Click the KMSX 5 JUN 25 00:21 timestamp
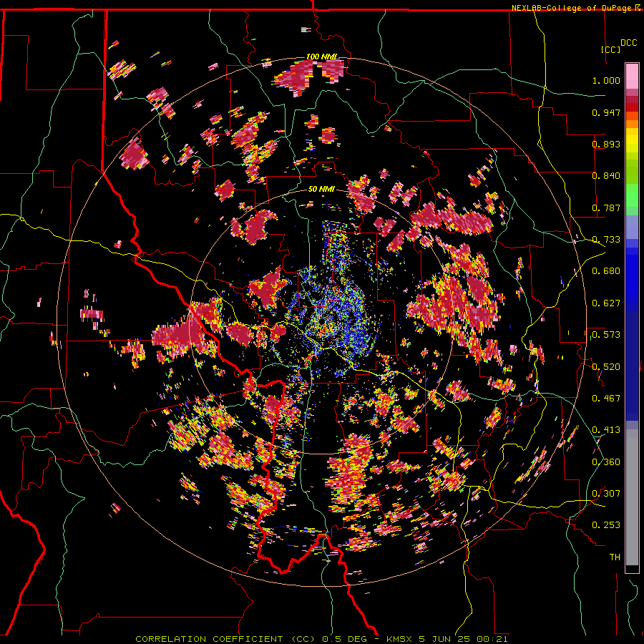Screen dimensions: 644x644 [x=447, y=639]
